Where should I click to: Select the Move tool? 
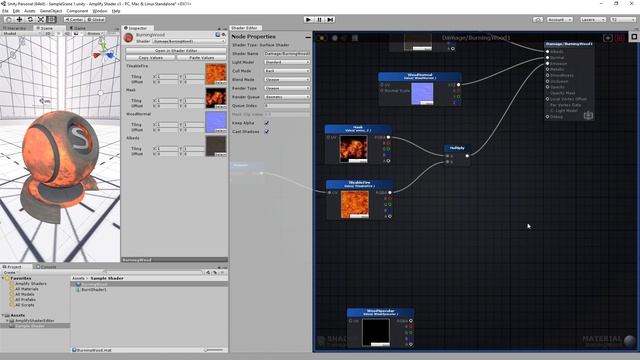pos(19,19)
